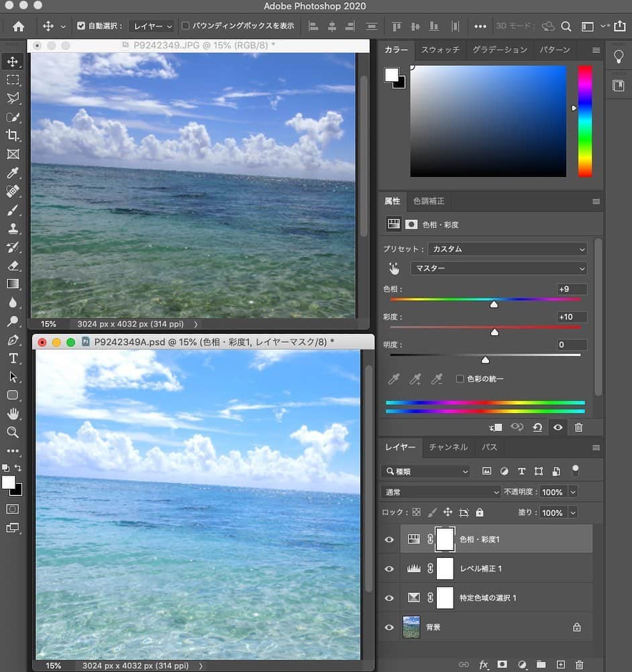Select the Horizontal Type tool

click(x=13, y=358)
